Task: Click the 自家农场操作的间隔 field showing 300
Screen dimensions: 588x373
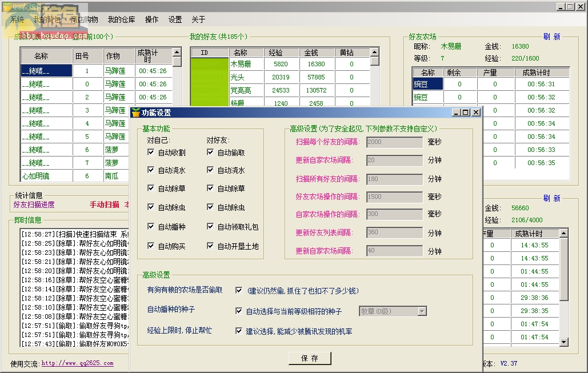Action: (394, 214)
